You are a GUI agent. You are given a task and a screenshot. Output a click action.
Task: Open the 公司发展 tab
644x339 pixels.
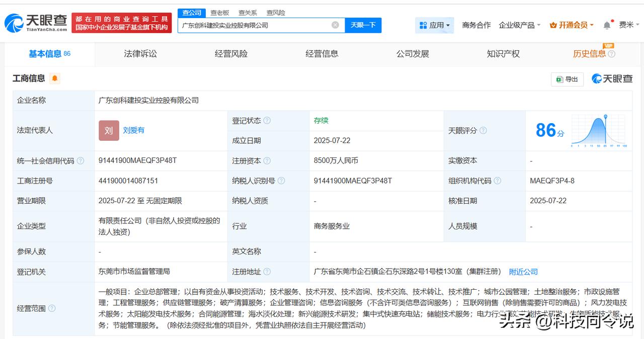[413, 54]
